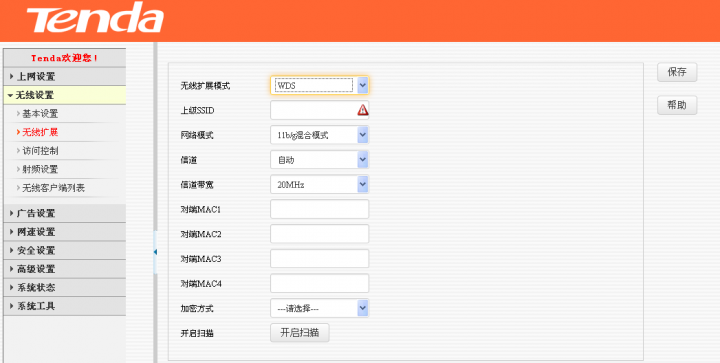Image resolution: width=720 pixels, height=363 pixels.
Task: Click the 加密方式 label text
Action: pyautogui.click(x=197, y=309)
